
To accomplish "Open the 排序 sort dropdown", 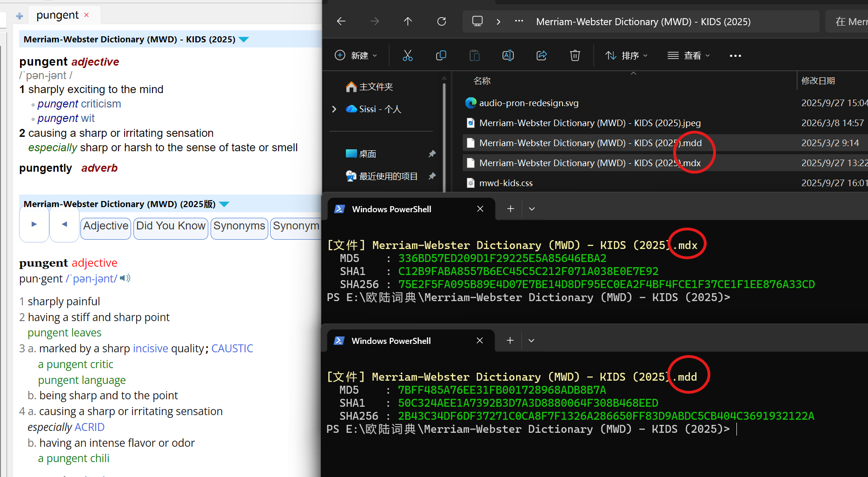I will (626, 55).
